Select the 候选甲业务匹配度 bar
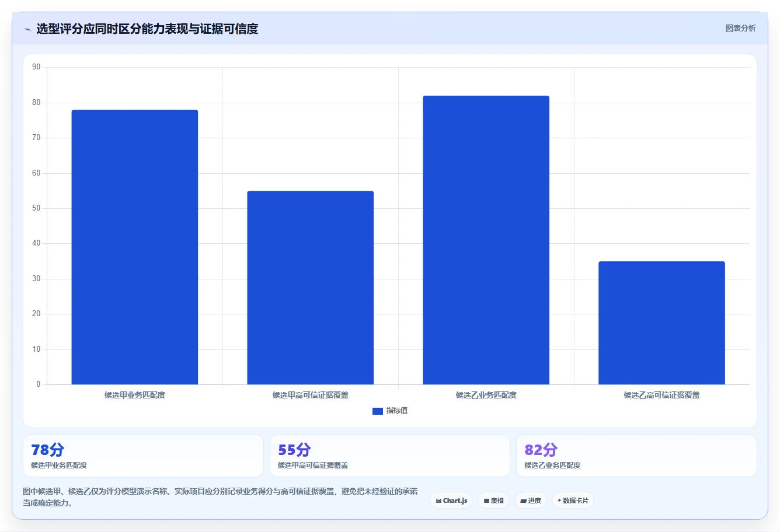This screenshot has height=532, width=780. tap(135, 247)
